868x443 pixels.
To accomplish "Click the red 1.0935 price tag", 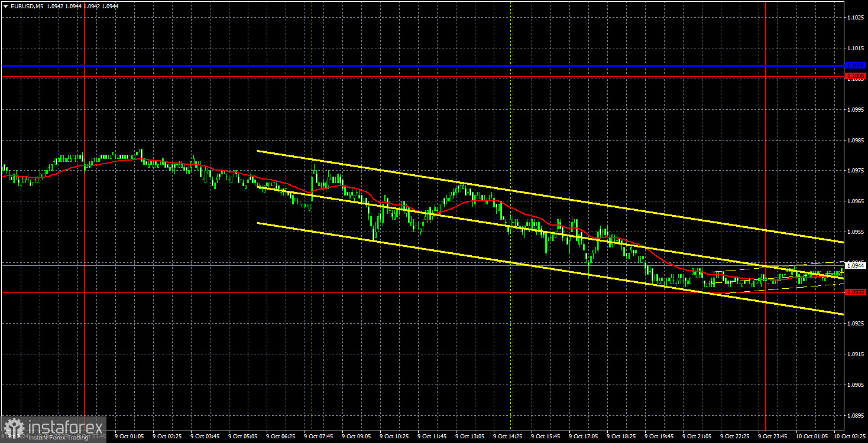I will coord(856,292).
